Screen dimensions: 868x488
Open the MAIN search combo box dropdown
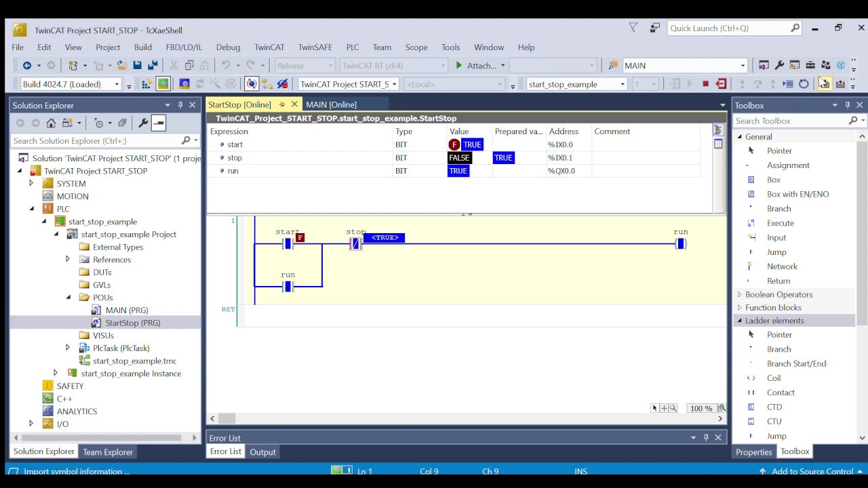point(743,66)
